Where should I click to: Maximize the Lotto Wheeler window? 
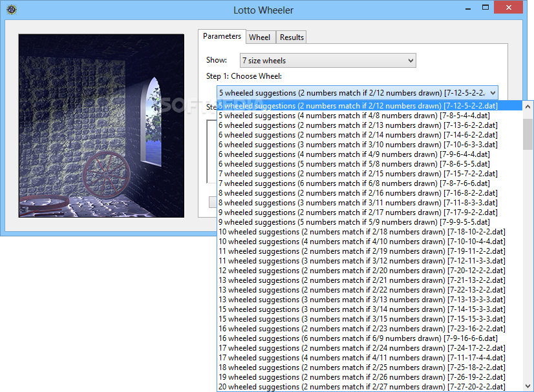(x=486, y=8)
